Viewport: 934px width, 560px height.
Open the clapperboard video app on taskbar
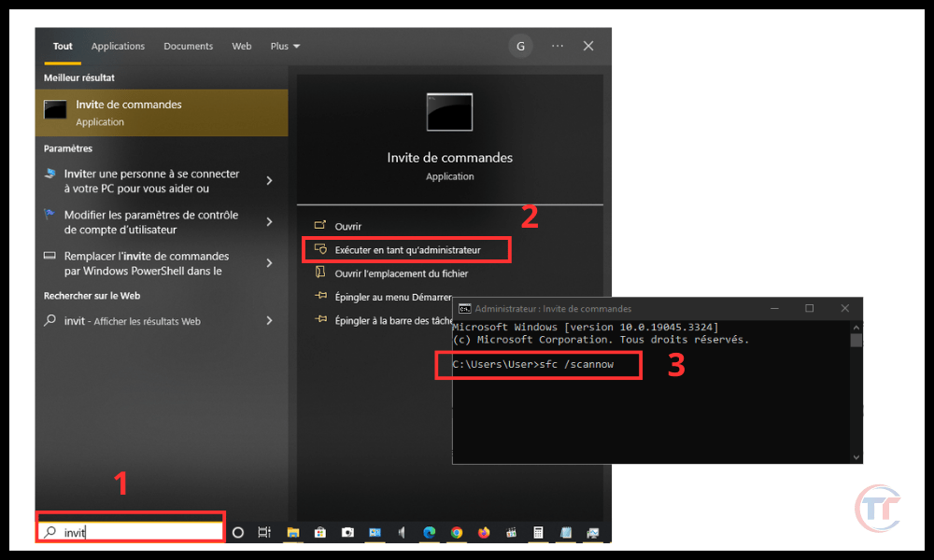point(511,533)
